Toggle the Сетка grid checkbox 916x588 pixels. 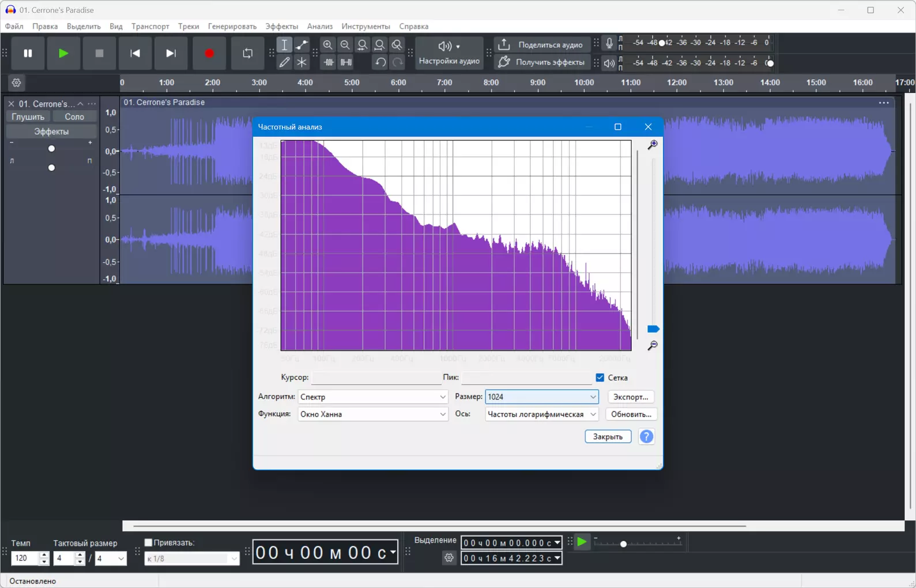tap(600, 378)
